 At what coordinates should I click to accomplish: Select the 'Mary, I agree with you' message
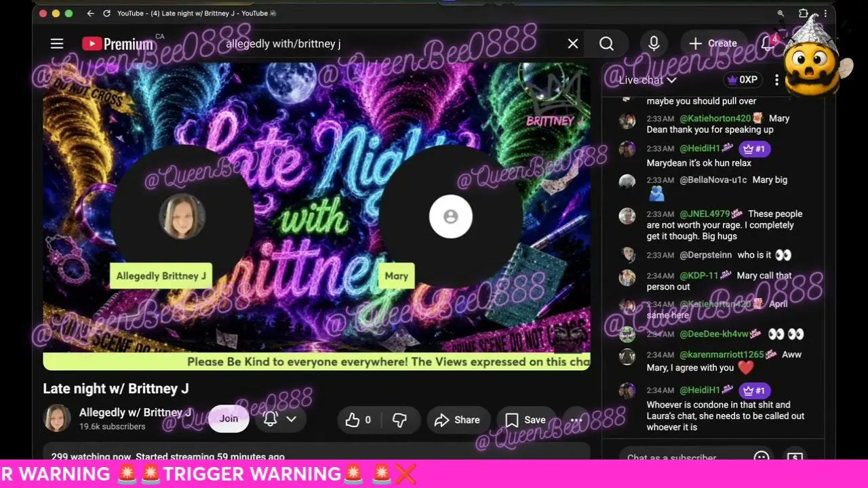(724, 361)
